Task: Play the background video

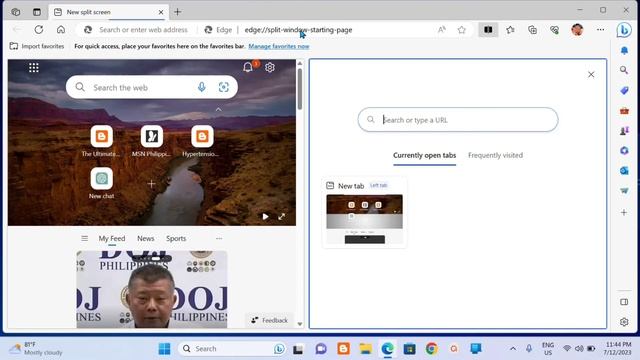Action: [265, 217]
